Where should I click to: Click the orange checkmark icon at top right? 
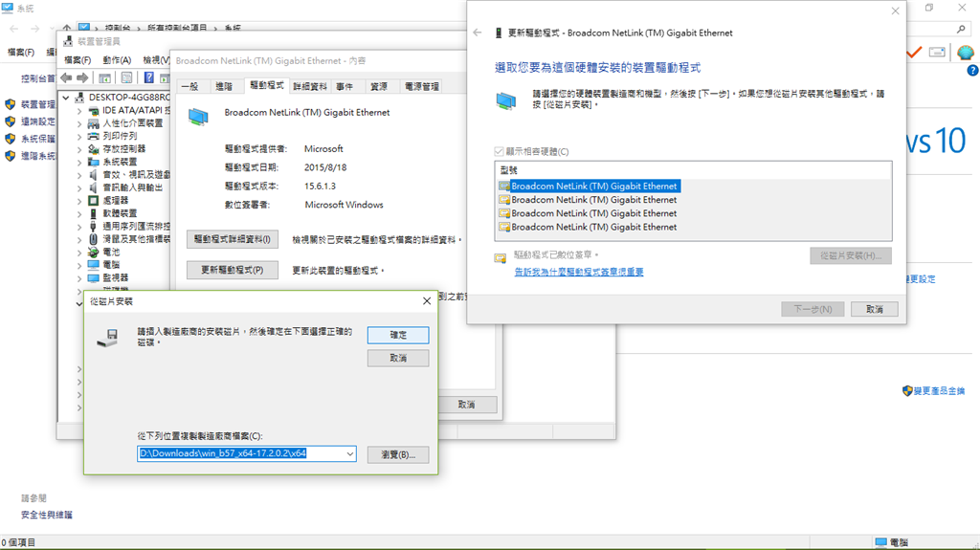pyautogui.click(x=914, y=53)
